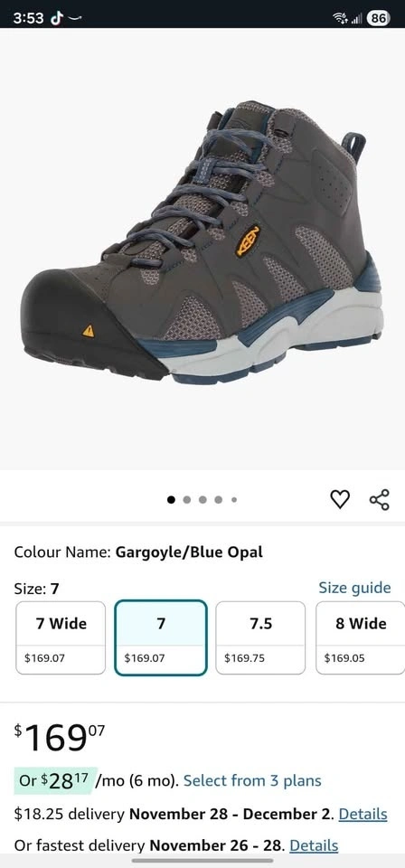Open the Size guide link
Viewport: 405px width, 868px height.
coord(354,588)
